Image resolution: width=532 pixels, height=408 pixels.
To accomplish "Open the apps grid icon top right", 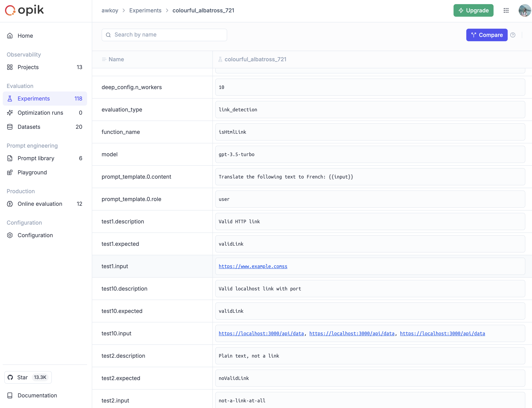I will pos(506,10).
